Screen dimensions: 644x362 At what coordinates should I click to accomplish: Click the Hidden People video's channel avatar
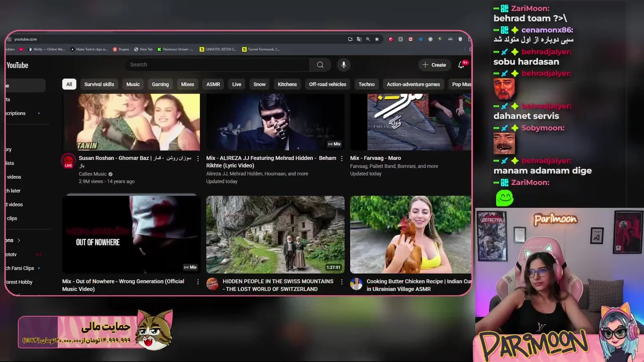pyautogui.click(x=212, y=284)
